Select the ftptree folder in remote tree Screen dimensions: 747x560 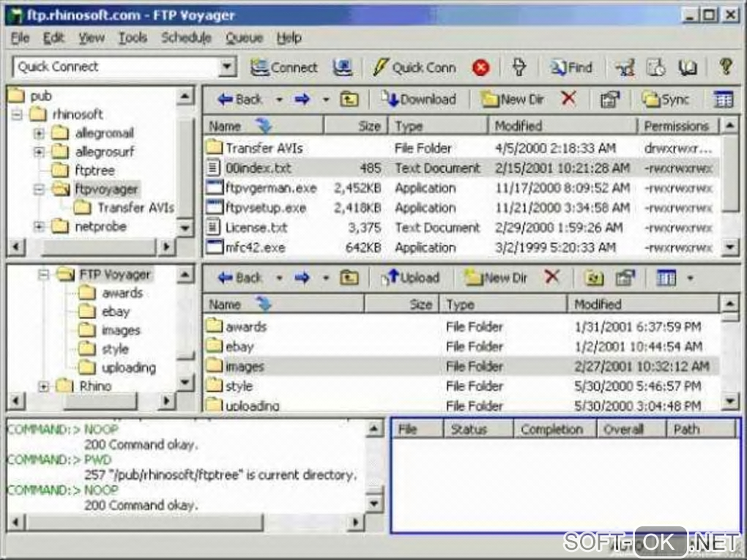(x=94, y=171)
